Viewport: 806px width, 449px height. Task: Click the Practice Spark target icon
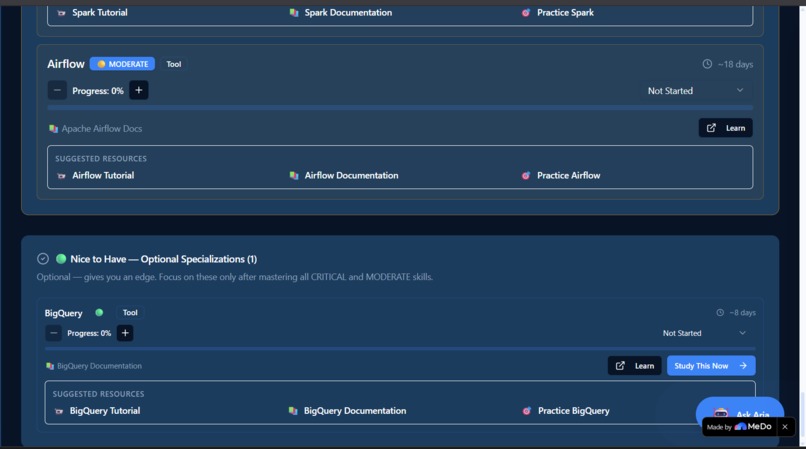pyautogui.click(x=526, y=13)
